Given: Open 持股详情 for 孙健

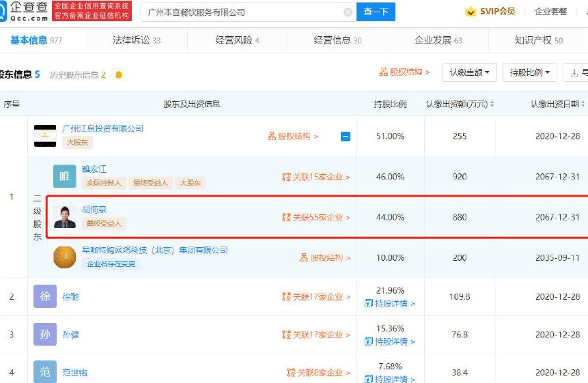Looking at the screenshot, I should coord(390,342).
